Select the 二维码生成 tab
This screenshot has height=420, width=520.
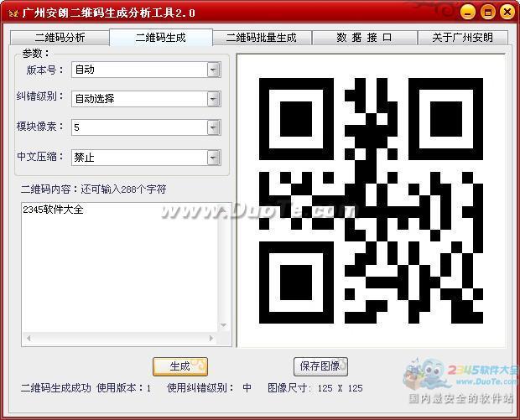point(161,38)
